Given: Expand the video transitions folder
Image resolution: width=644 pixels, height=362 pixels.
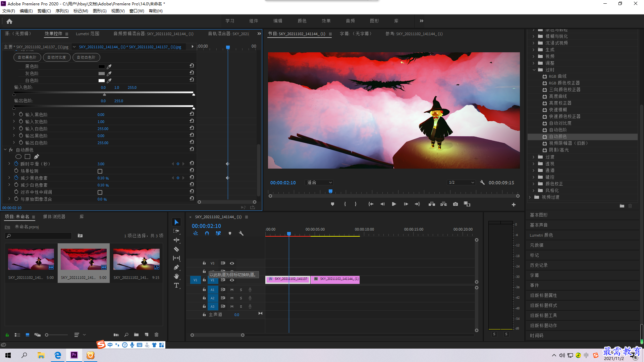Looking at the screenshot, I should point(530,197).
